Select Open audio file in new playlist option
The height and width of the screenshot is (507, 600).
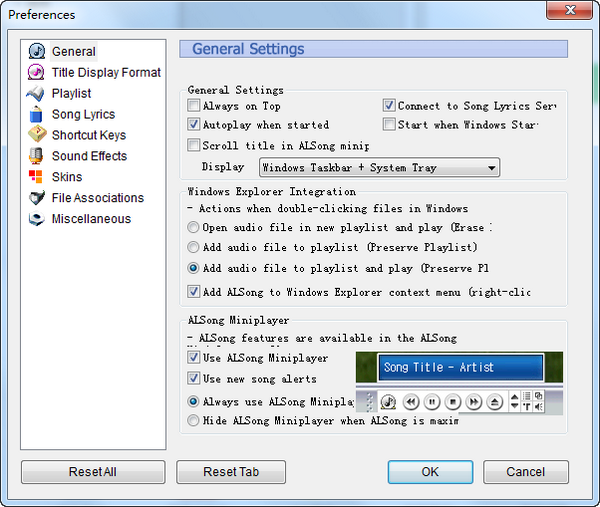point(194,228)
